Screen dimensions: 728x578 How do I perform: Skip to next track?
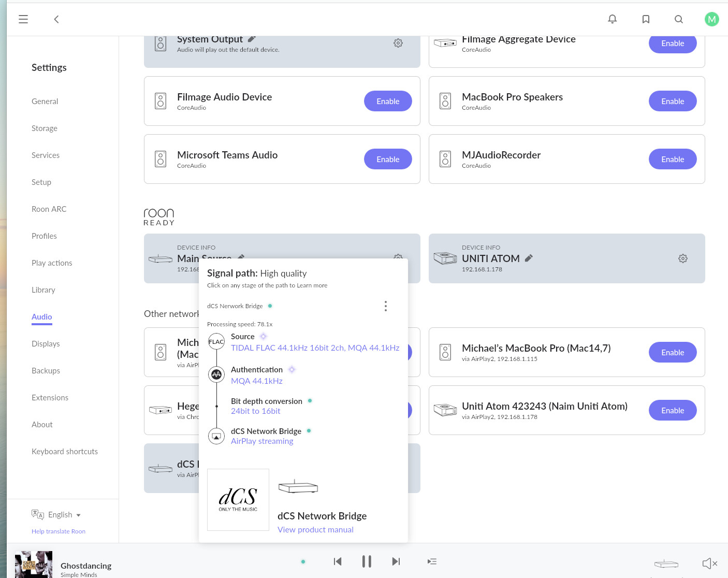click(396, 561)
